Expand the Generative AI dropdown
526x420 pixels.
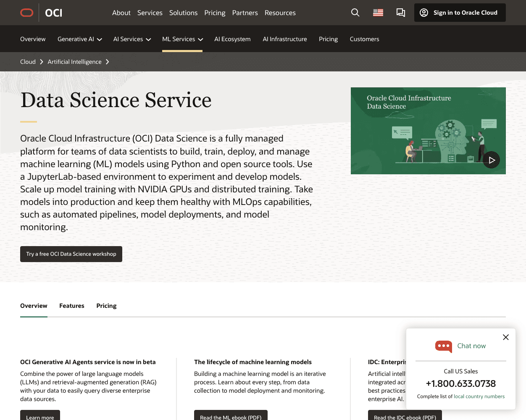[80, 39]
